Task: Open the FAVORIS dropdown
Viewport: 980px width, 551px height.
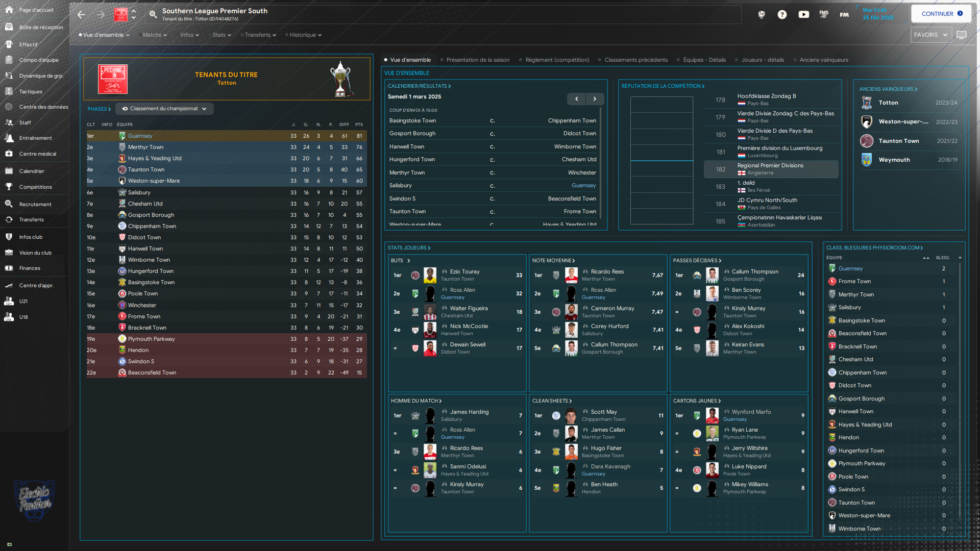Action: point(930,35)
